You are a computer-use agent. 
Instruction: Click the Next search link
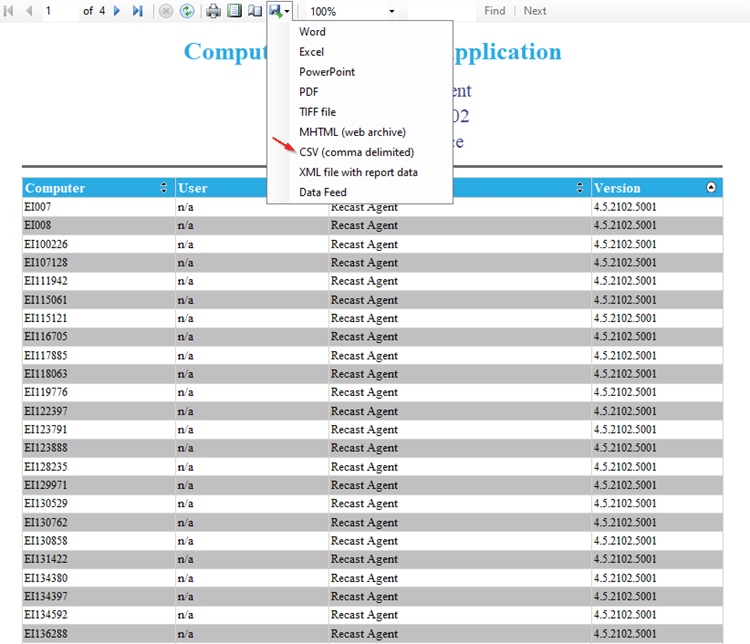535,11
